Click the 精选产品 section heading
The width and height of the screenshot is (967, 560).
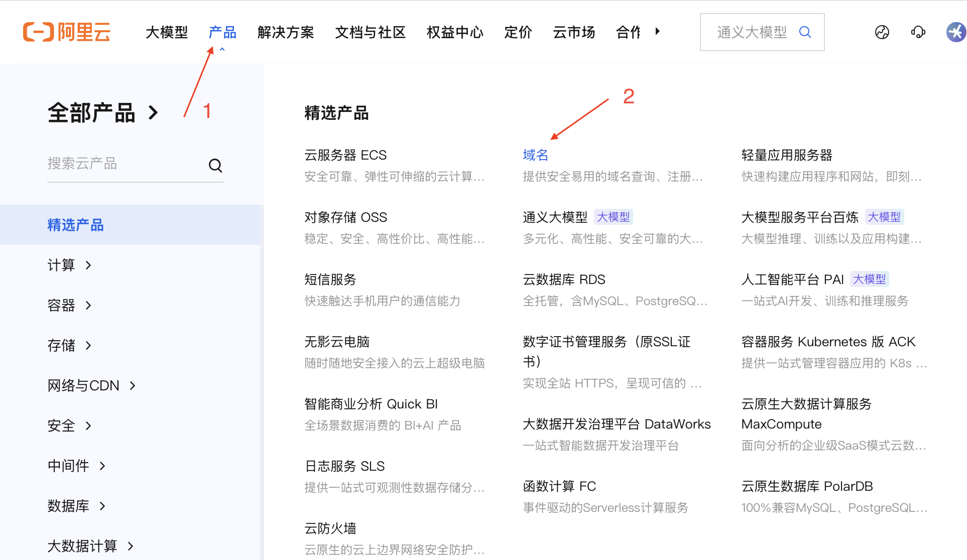pyautogui.click(x=336, y=113)
